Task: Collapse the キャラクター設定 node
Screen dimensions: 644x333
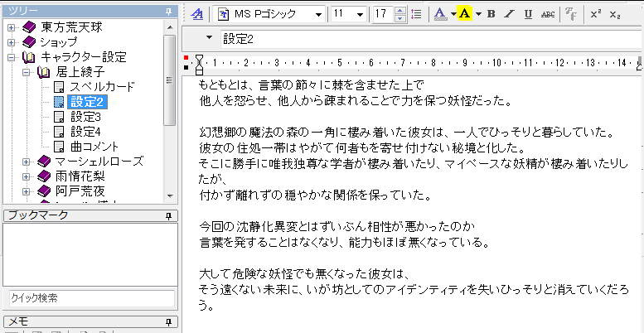Action: coord(11,57)
